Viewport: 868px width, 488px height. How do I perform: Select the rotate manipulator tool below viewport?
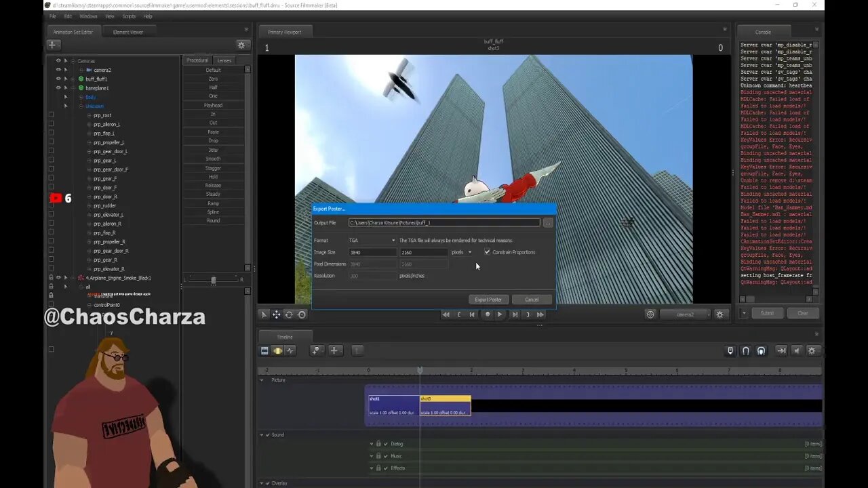289,314
